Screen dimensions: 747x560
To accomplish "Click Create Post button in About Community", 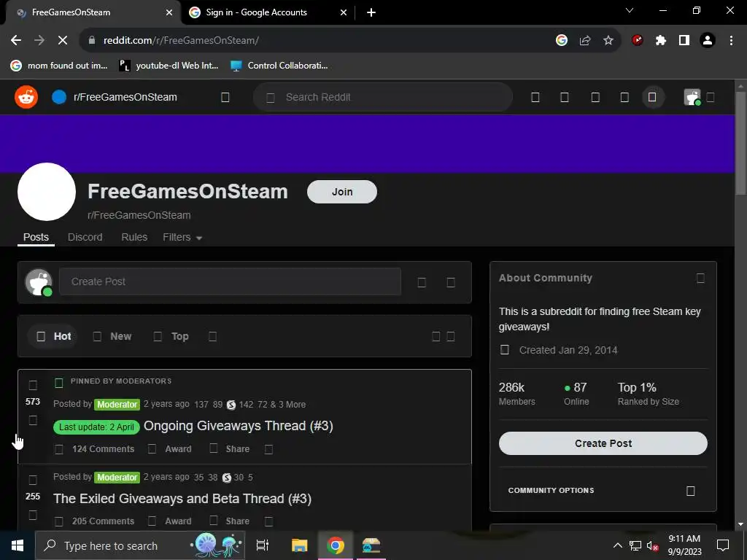I will [603, 443].
